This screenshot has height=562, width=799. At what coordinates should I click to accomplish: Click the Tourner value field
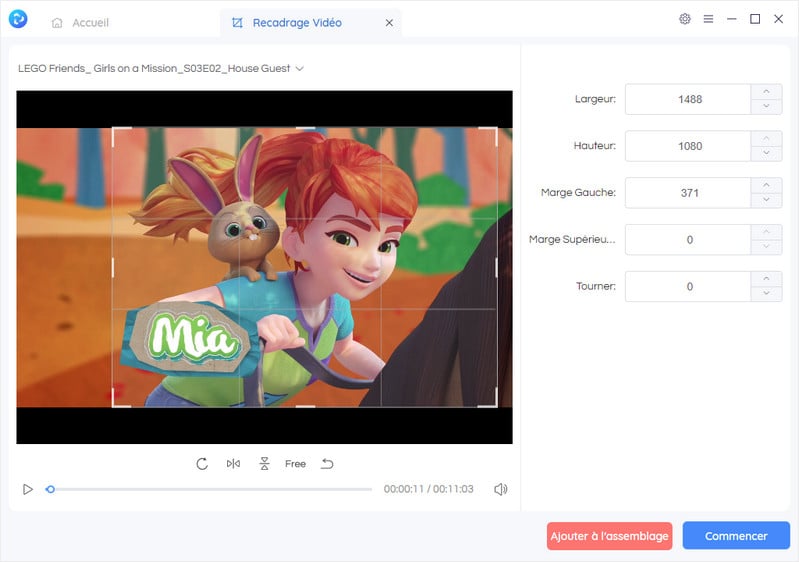[688, 287]
